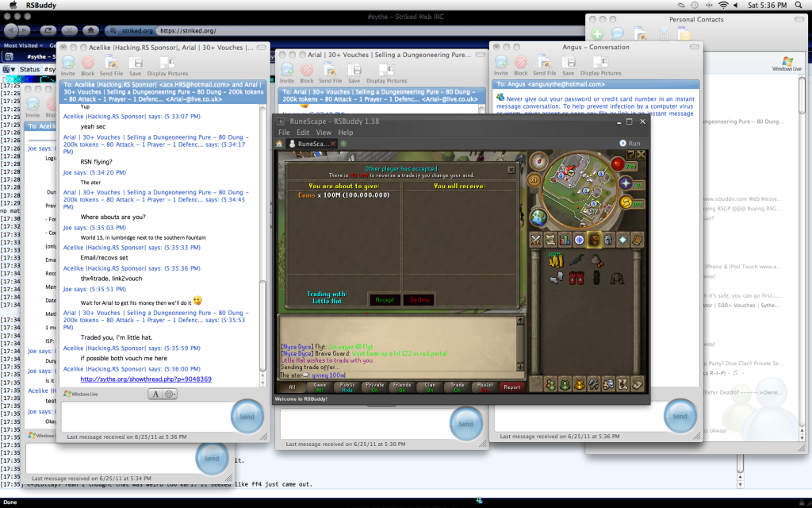Open the RSBuddy View menu
The width and height of the screenshot is (812, 508).
(x=324, y=133)
